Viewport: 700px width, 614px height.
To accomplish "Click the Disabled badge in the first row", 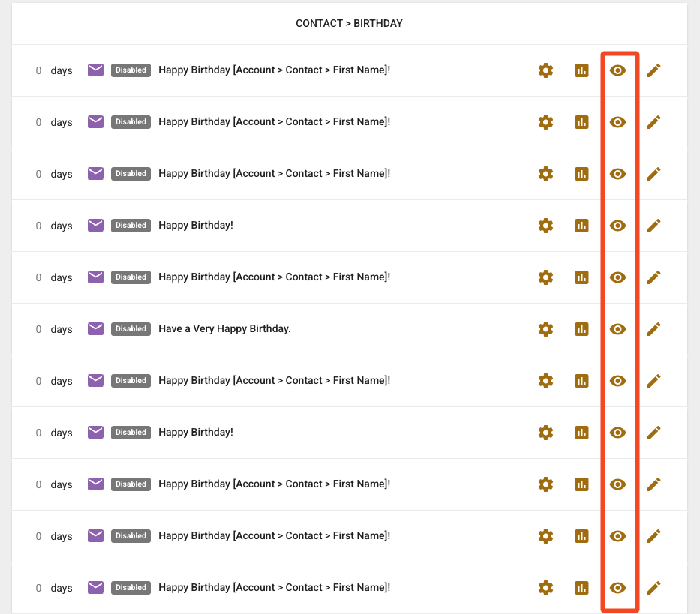I will [131, 70].
